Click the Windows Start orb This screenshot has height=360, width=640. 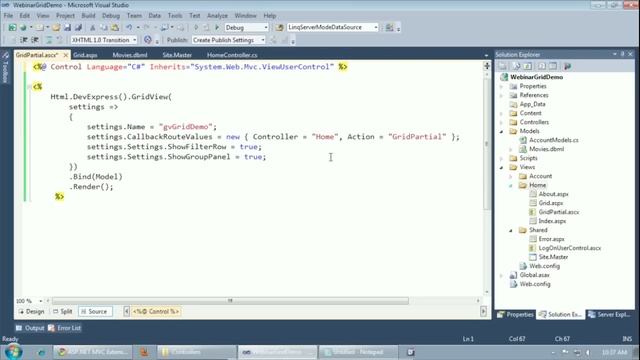(13, 352)
